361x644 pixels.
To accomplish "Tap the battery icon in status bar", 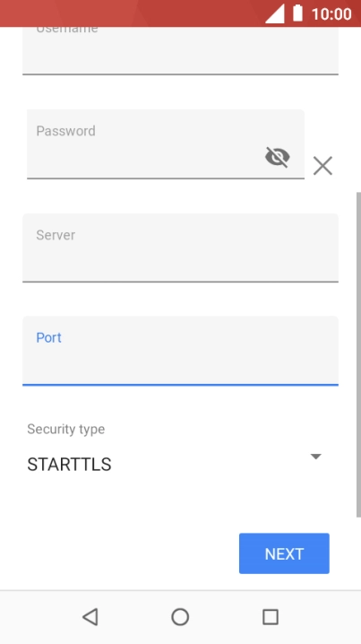I will coord(297,13).
